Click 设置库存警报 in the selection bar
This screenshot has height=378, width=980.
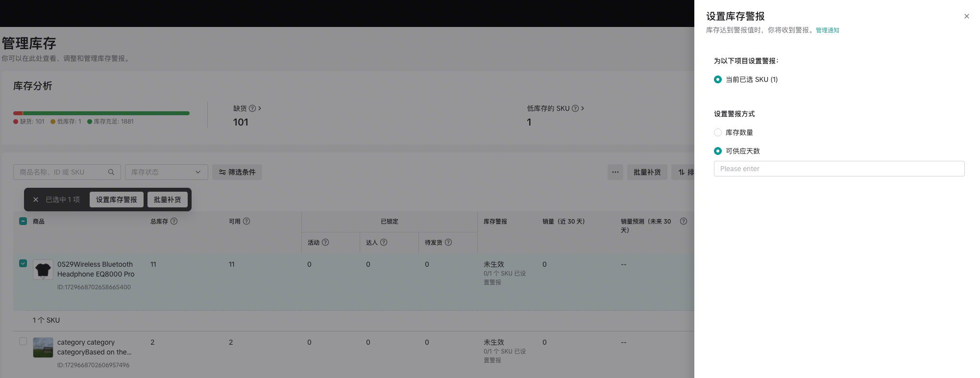pos(116,200)
